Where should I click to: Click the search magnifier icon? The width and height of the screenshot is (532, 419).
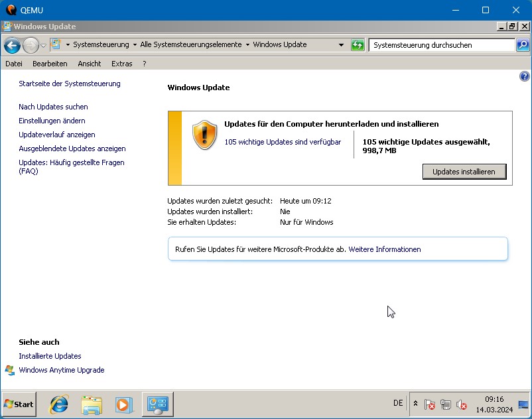[x=523, y=44]
